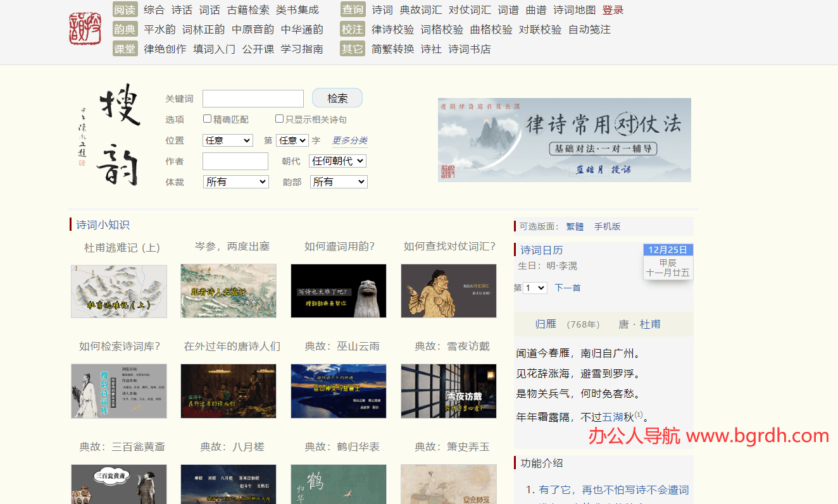Open the 古籍检索 menu item
Image resolution: width=838 pixels, height=504 pixels.
(x=247, y=9)
